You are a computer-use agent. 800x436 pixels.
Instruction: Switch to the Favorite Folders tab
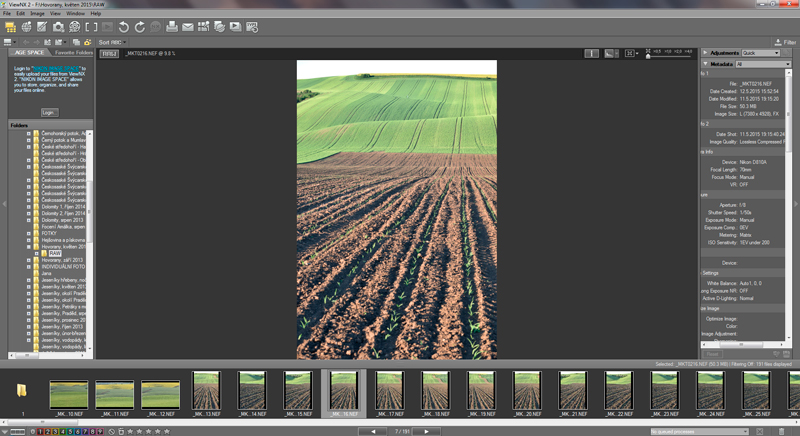pos(73,53)
